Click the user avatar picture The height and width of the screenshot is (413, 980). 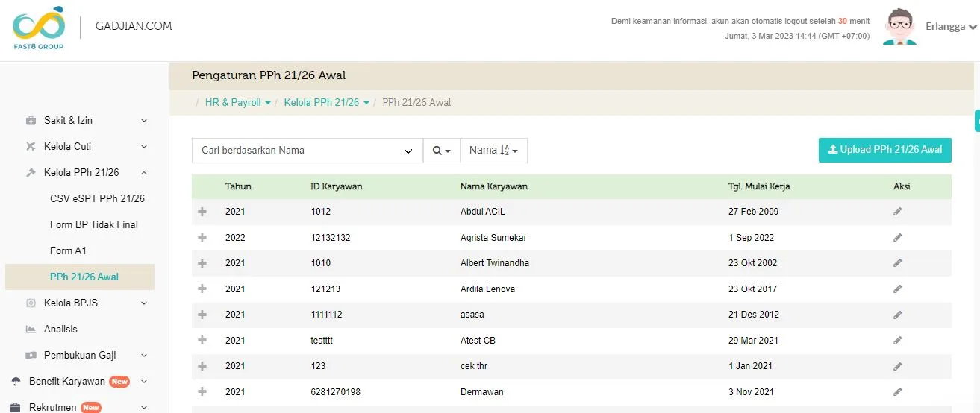[x=901, y=28]
